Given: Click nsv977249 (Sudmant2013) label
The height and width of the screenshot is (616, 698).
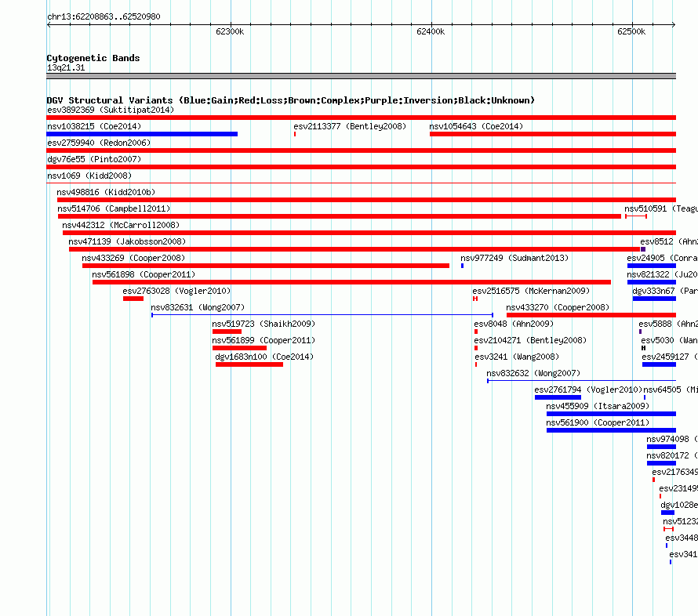Looking at the screenshot, I should click(x=514, y=258).
